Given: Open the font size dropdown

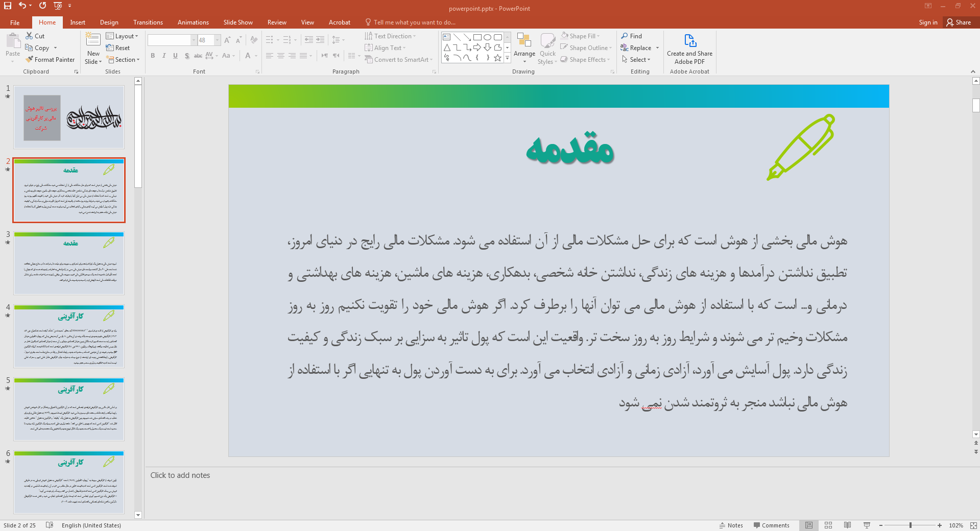Looking at the screenshot, I should click(x=218, y=40).
